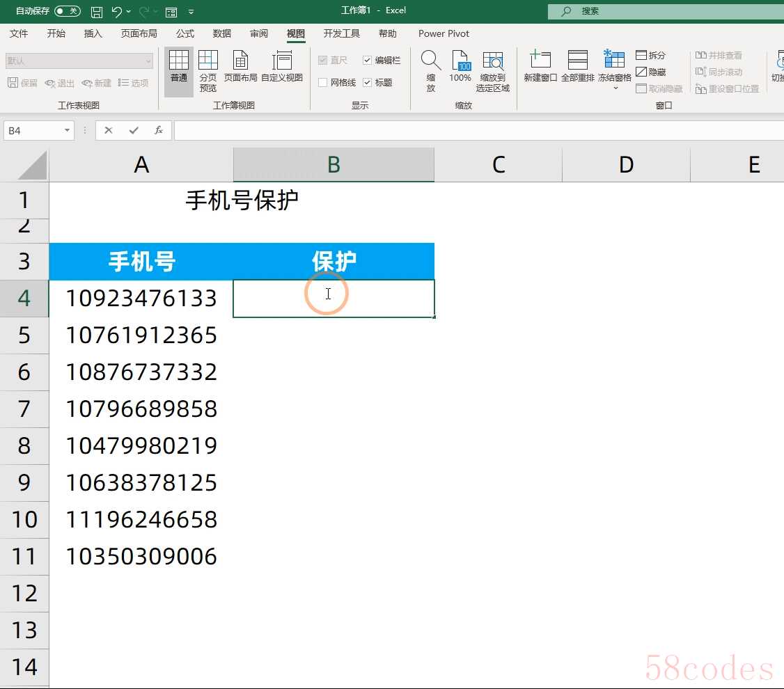The width and height of the screenshot is (784, 689).
Task: Open the Formulas (公式) ribbon tab
Action: [185, 33]
